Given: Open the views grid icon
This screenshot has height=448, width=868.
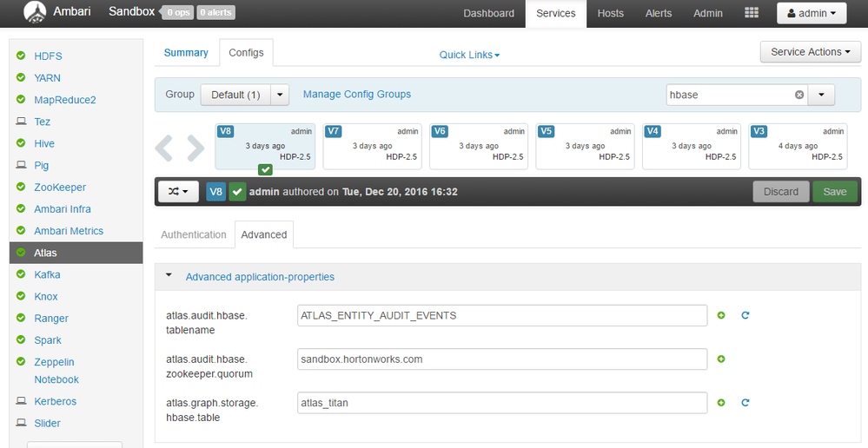Looking at the screenshot, I should (x=752, y=13).
